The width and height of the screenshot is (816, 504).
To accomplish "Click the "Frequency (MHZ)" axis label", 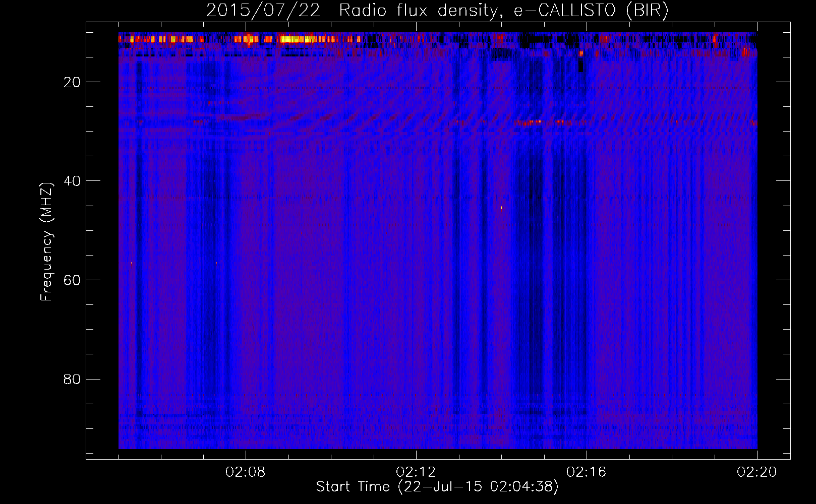I will (46, 242).
